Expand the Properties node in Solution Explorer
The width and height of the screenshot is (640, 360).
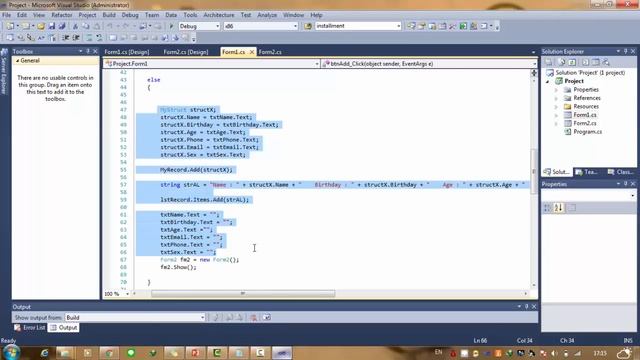pos(556,90)
